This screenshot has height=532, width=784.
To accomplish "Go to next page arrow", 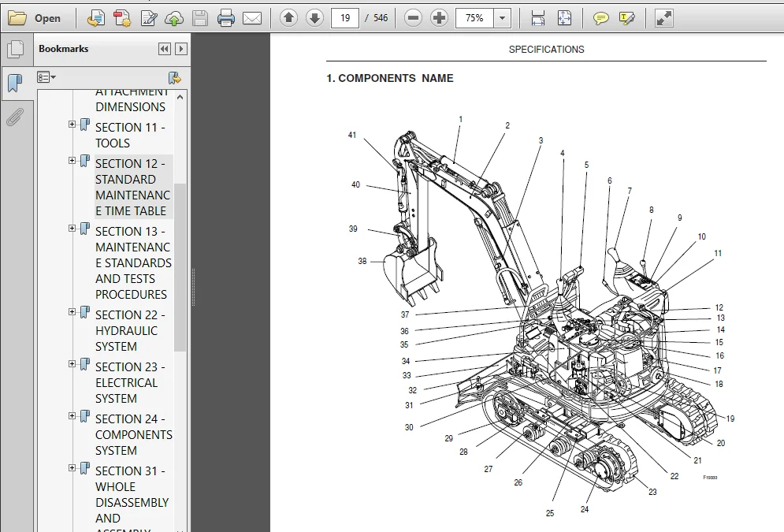I will click(314, 18).
